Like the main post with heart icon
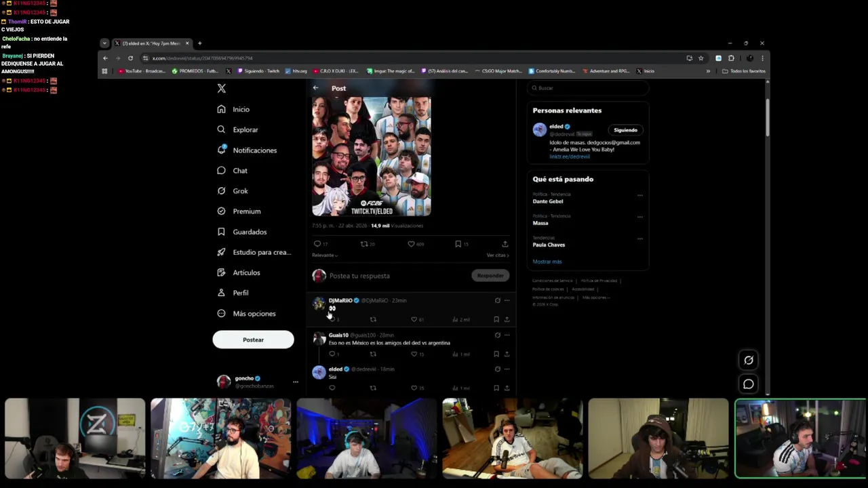 [411, 244]
